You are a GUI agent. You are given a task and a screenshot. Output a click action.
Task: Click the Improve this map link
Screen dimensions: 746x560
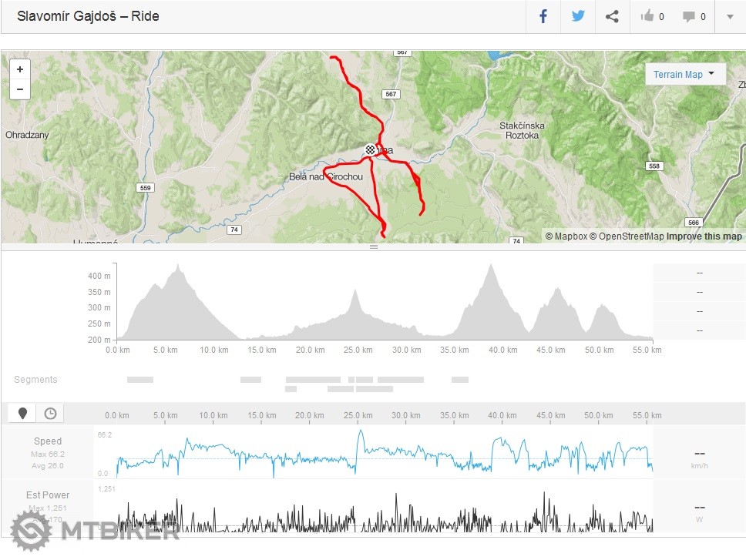point(704,236)
